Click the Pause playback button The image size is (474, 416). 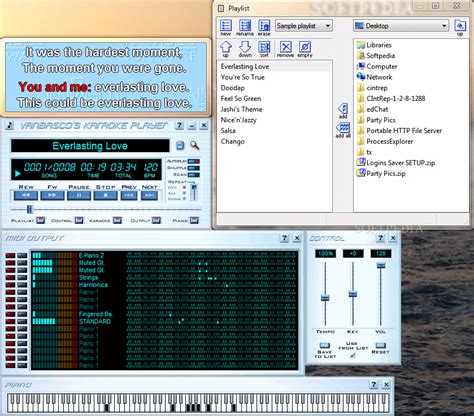click(79, 195)
